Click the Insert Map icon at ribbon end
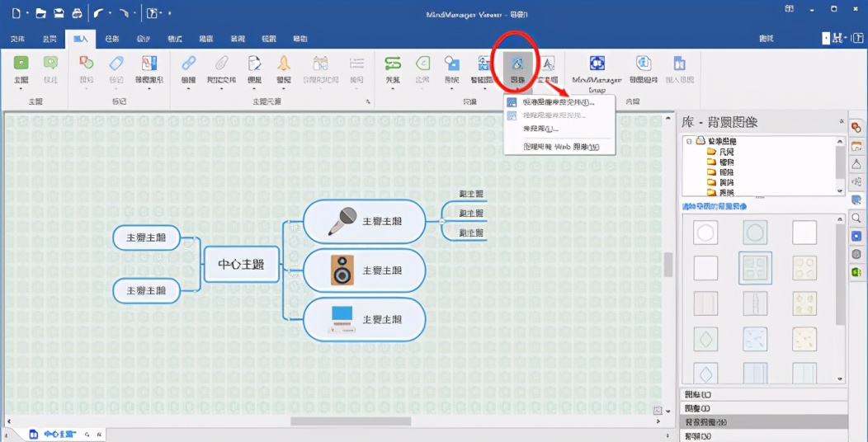 pyautogui.click(x=679, y=63)
